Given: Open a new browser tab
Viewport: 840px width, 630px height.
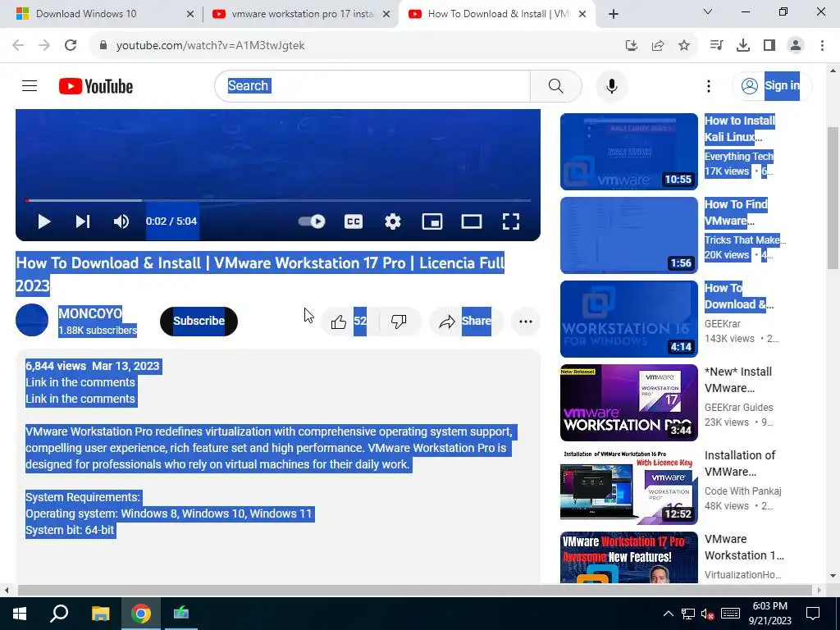Looking at the screenshot, I should (x=614, y=14).
